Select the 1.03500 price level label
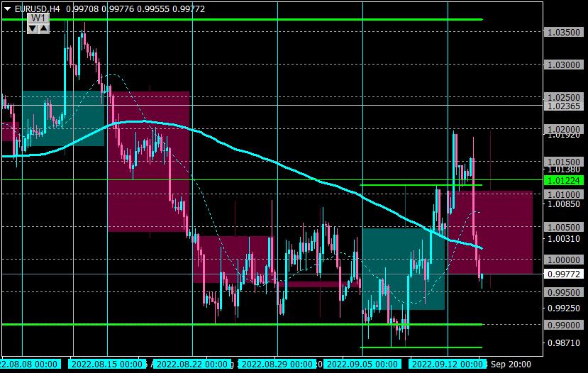The width and height of the screenshot is (588, 373). point(564,32)
